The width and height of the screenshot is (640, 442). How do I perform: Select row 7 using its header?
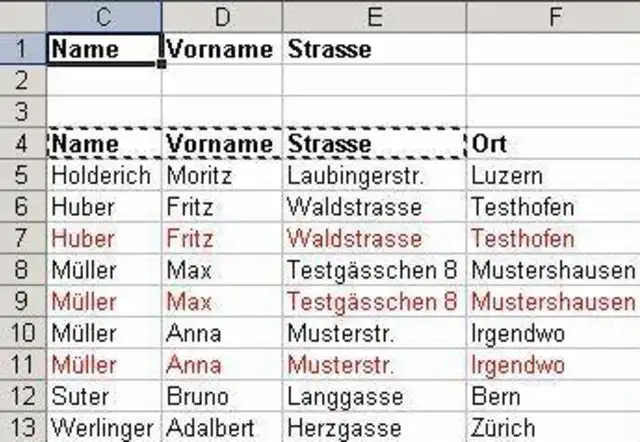pos(22,239)
